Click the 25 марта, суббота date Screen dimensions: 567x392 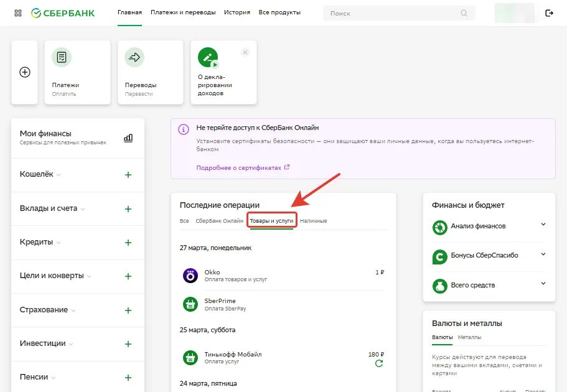[x=207, y=330]
